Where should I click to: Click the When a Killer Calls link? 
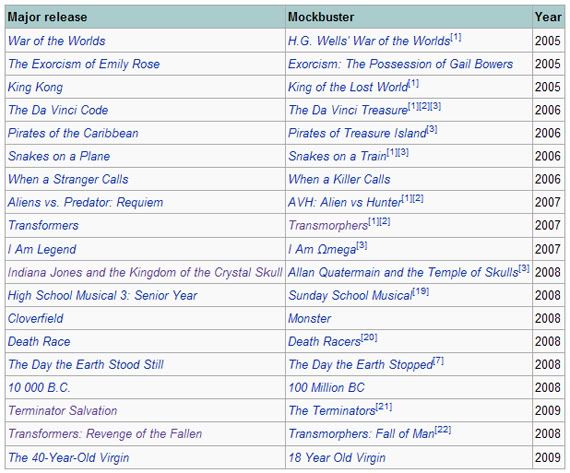pos(339,179)
